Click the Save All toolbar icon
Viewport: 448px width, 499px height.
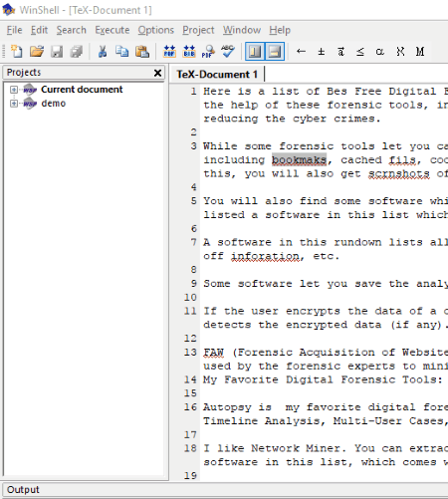click(x=77, y=52)
